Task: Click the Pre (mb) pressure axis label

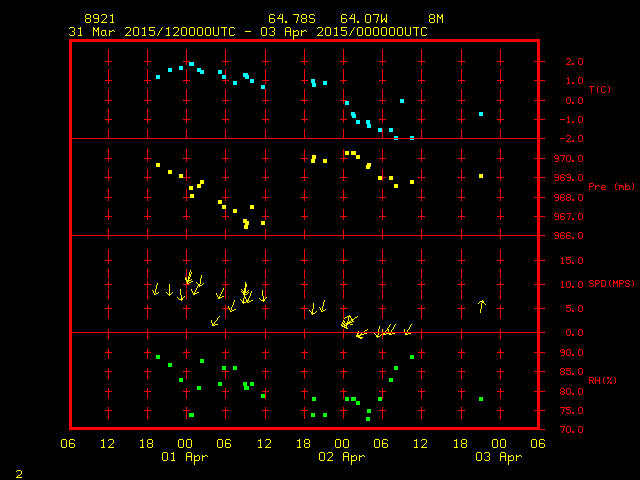Action: [604, 187]
